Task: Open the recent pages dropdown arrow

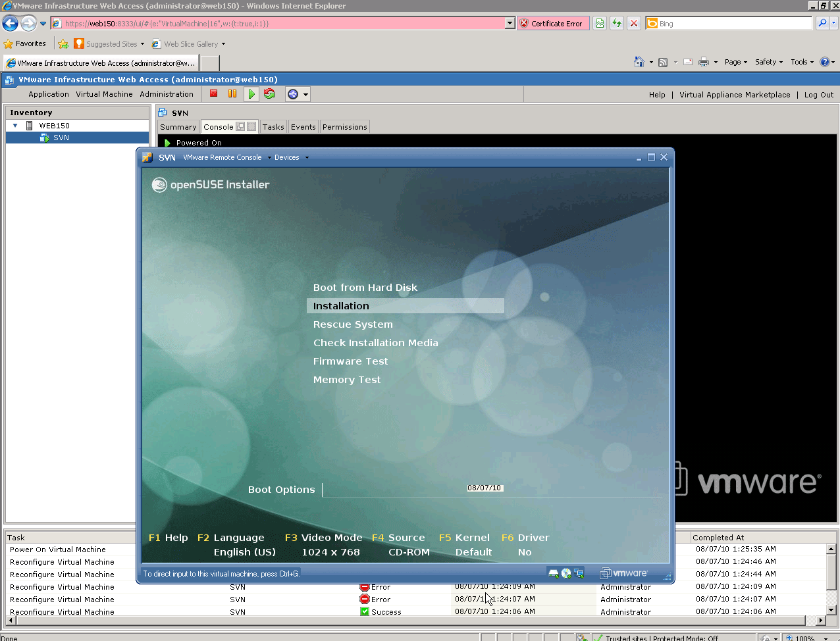Action: pyautogui.click(x=43, y=24)
